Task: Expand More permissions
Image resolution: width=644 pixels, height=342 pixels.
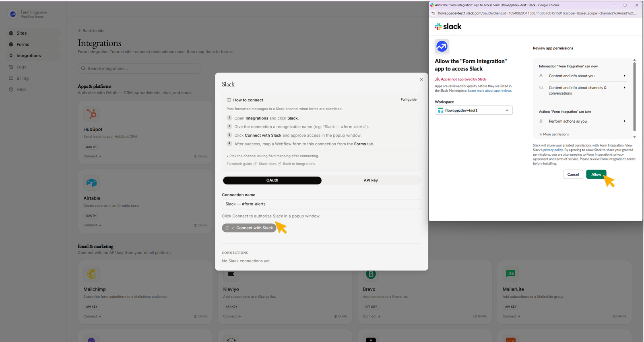Action: pos(554,134)
